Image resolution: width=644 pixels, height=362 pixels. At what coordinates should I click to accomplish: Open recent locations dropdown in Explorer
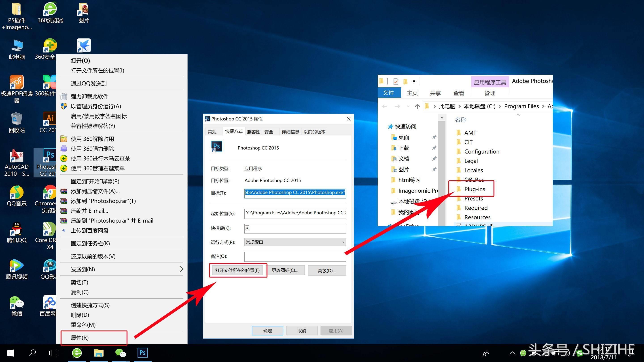pos(408,106)
